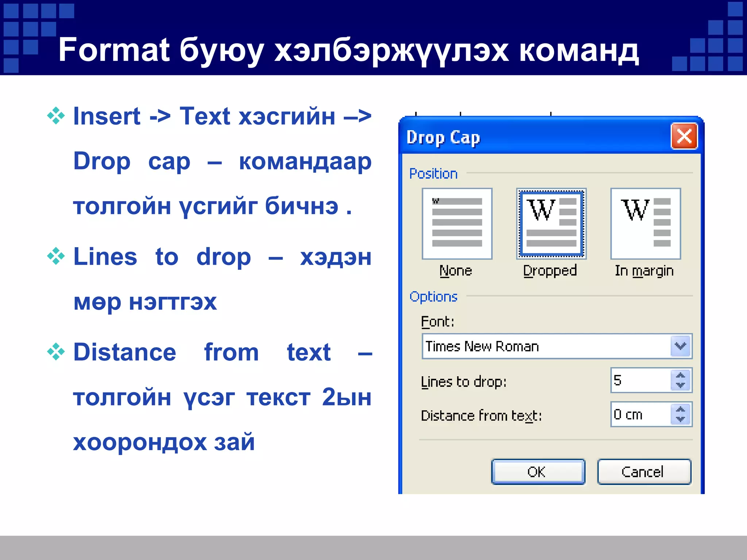Increase Distance from text value
747x560 pixels.
(681, 409)
